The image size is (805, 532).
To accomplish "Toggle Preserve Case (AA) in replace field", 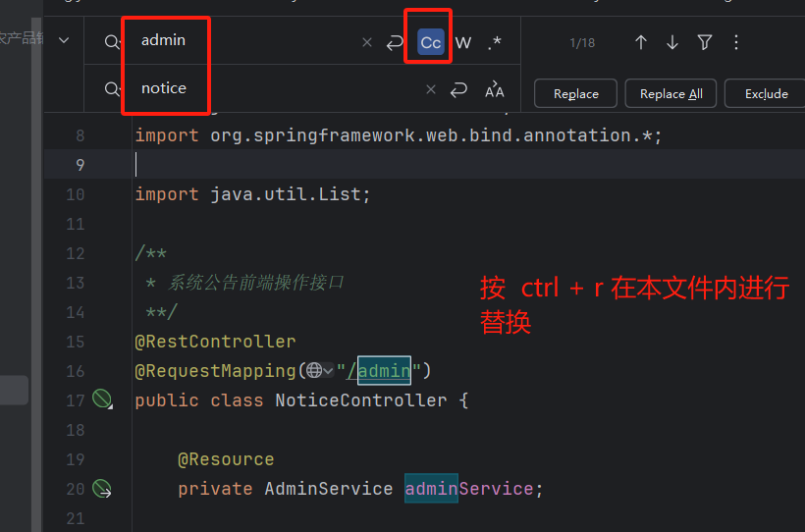I will pos(495,90).
